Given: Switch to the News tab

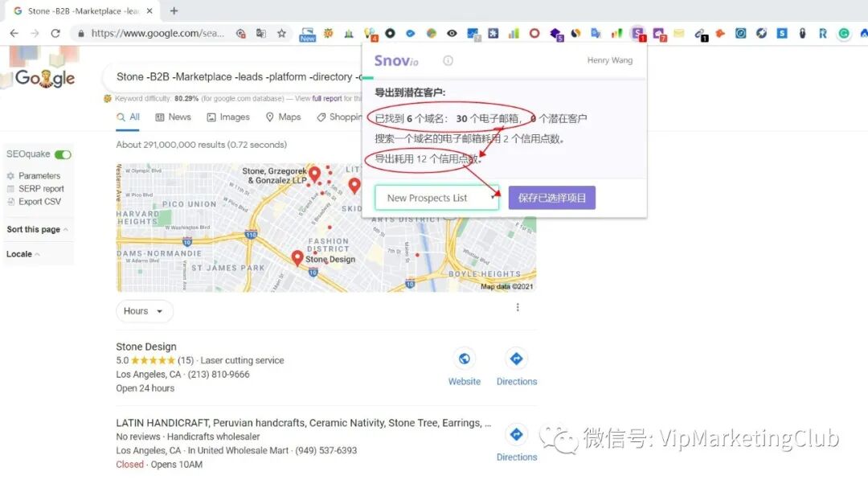Looking at the screenshot, I should point(174,117).
